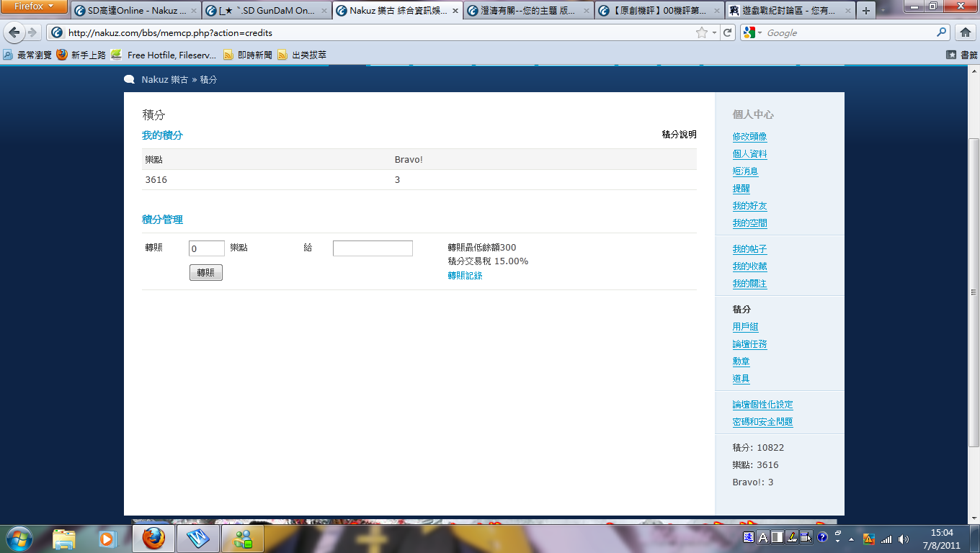Open 用戶組 in the sidebar
980x553 pixels.
click(745, 327)
